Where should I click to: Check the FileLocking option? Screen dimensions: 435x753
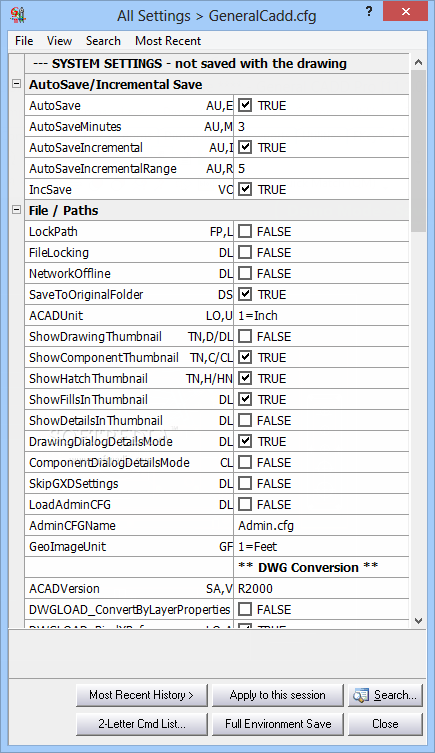pyautogui.click(x=245, y=253)
